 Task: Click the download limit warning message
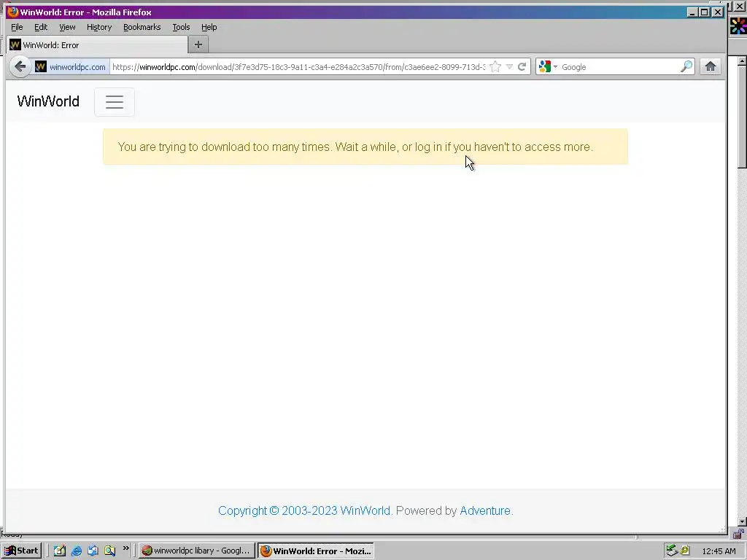click(x=365, y=147)
